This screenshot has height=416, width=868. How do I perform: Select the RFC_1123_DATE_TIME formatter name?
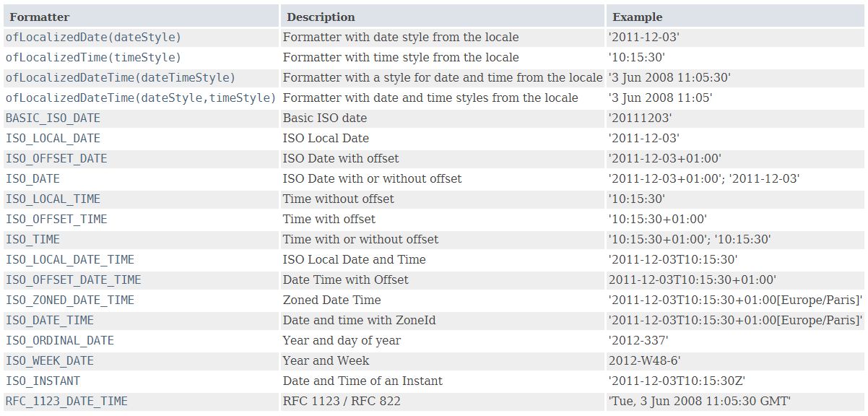[x=66, y=401]
